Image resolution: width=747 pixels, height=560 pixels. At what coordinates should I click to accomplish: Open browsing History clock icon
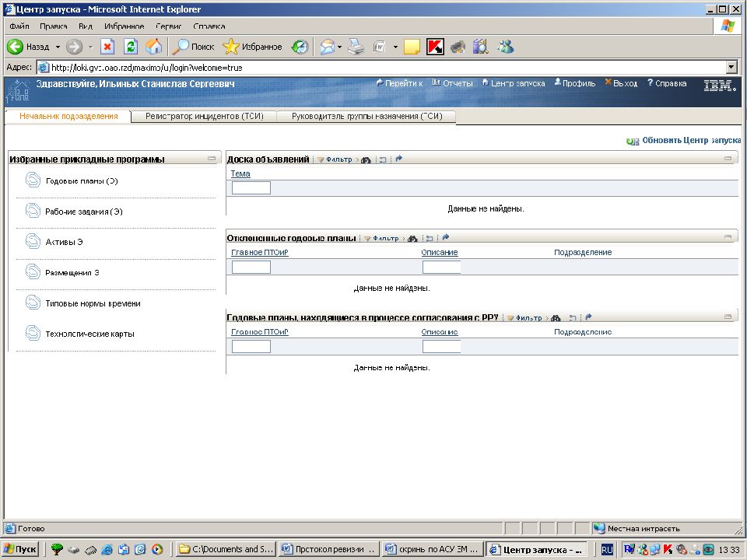click(300, 47)
